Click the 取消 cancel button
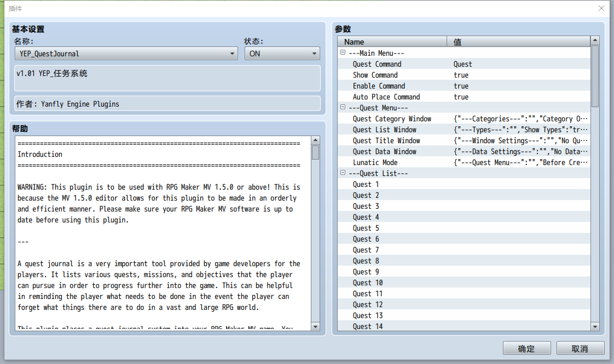Viewport: 614px width, 364px height. (x=580, y=348)
